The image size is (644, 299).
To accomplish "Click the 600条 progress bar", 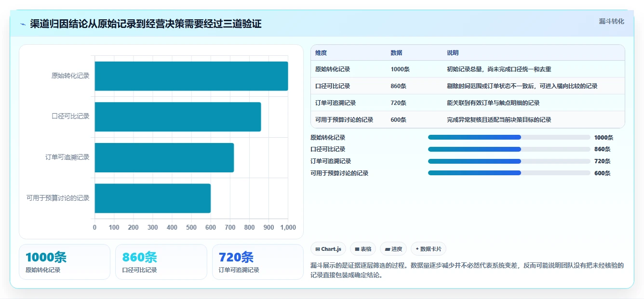I will (x=509, y=173).
